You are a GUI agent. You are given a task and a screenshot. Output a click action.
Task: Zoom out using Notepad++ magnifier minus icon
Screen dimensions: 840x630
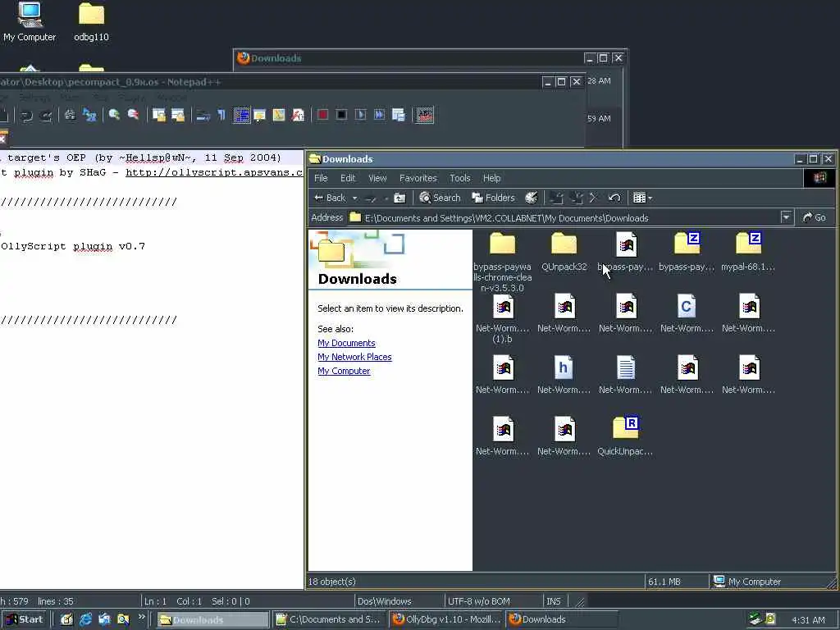pyautogui.click(x=134, y=115)
